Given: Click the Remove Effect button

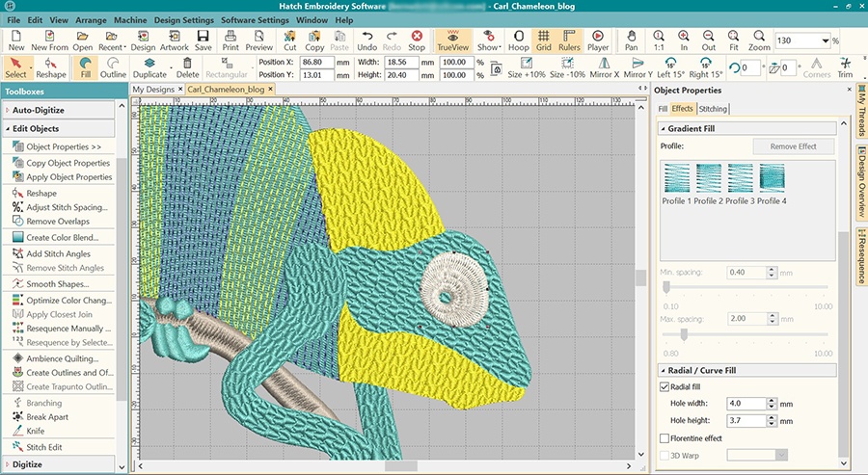Looking at the screenshot, I should pyautogui.click(x=793, y=146).
